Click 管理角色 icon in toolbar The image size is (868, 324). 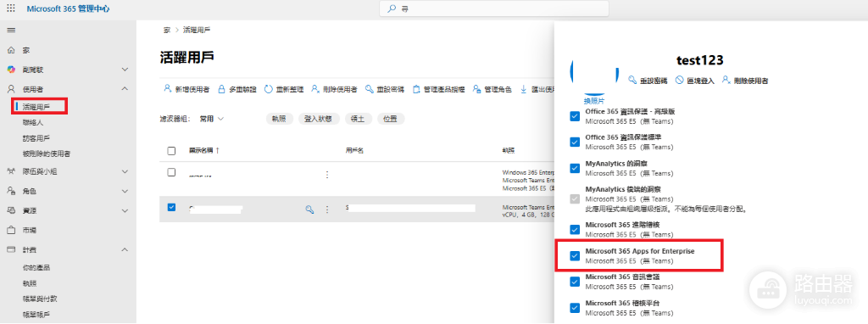(476, 89)
